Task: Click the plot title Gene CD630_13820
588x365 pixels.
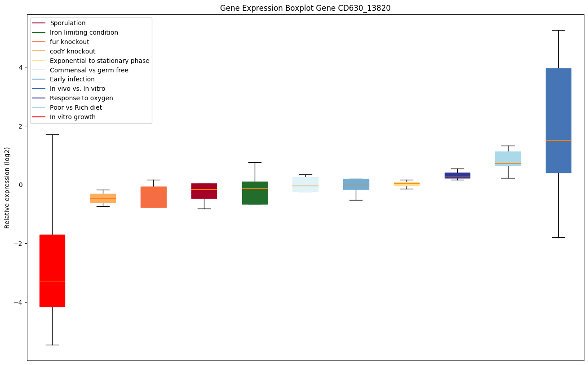Action: 305,8
